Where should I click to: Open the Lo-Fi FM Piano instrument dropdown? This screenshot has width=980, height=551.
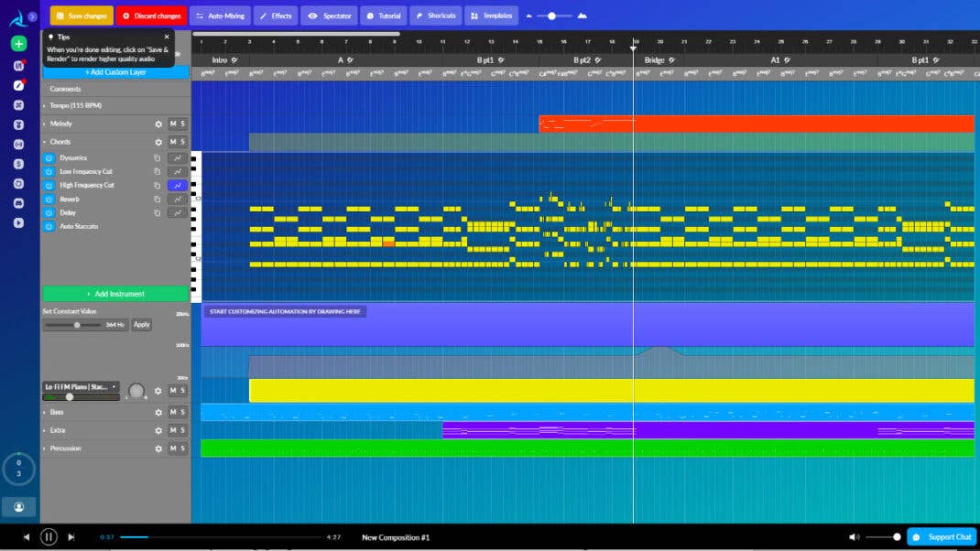pos(81,386)
